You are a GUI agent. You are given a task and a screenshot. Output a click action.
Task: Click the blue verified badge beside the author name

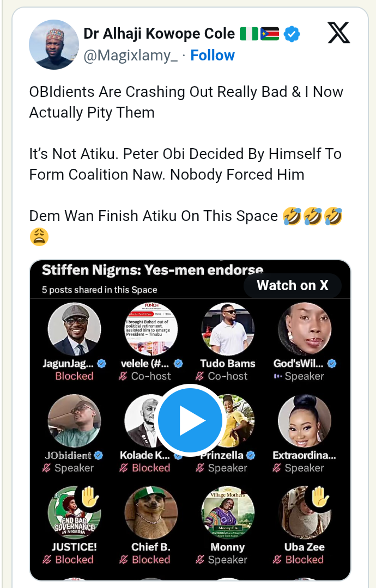pos(292,34)
